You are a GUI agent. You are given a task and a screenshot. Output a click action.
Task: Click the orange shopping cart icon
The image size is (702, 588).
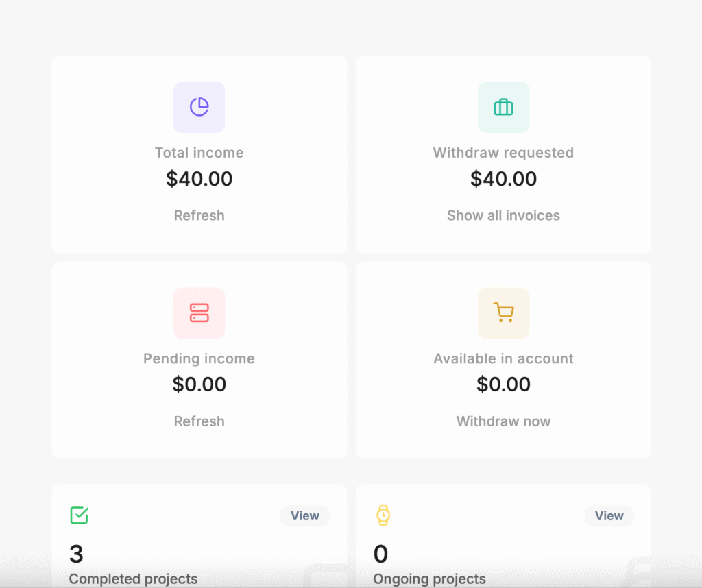503,313
